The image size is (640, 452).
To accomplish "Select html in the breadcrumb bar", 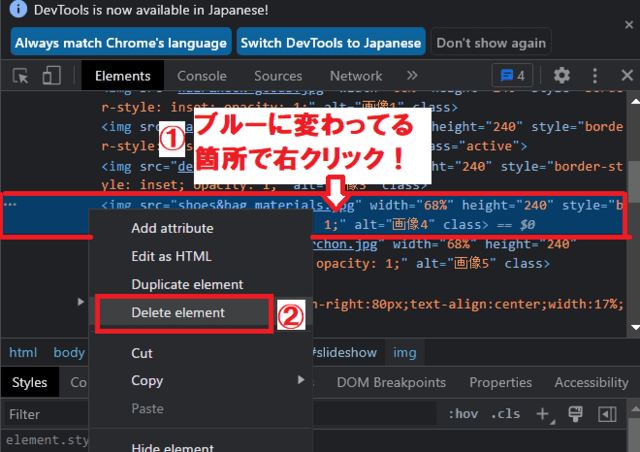I will click(23, 352).
